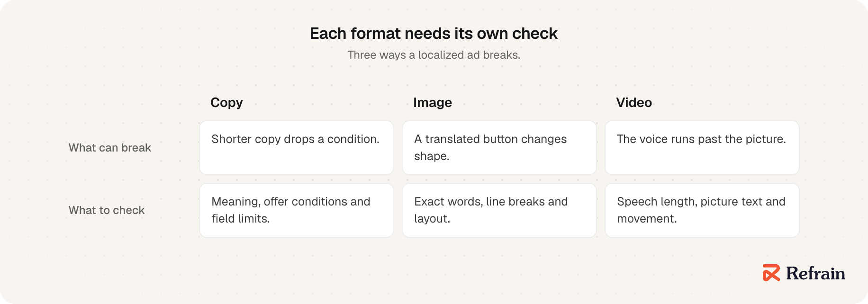Click the Refrain brand name text
Viewport: 868px width, 304px height.
pyautogui.click(x=815, y=273)
